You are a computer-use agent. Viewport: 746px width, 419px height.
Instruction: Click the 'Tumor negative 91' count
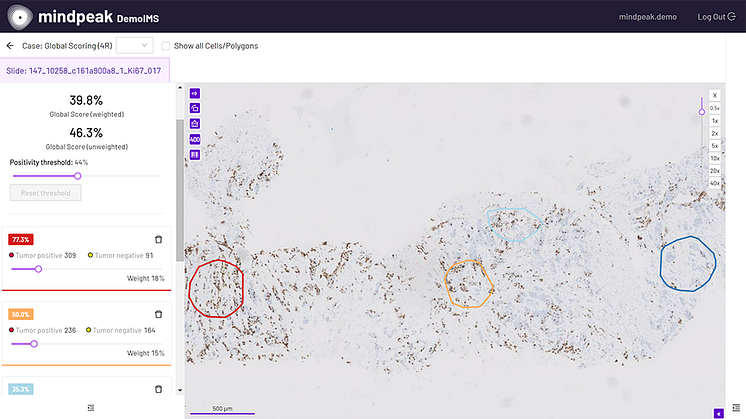coord(120,255)
